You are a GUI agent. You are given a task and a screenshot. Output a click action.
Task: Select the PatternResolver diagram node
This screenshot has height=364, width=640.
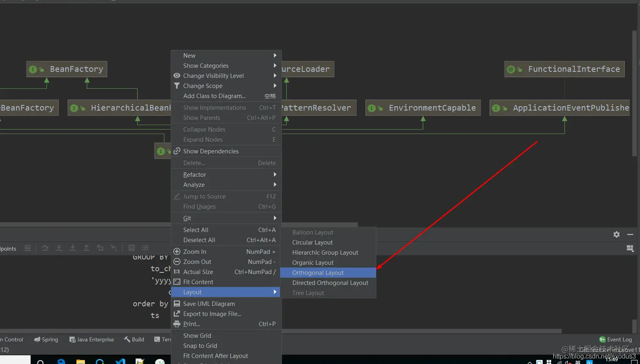pos(319,108)
